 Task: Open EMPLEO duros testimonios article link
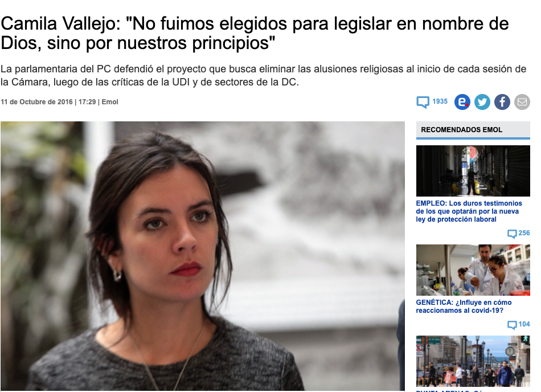(x=469, y=211)
